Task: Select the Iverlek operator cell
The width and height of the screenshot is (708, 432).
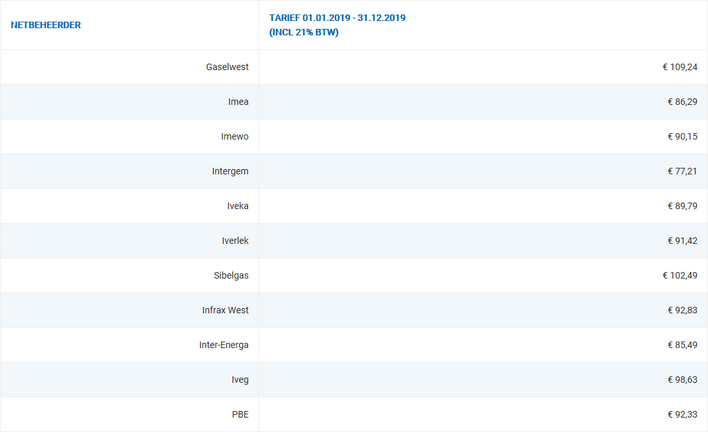Action: tap(233, 241)
